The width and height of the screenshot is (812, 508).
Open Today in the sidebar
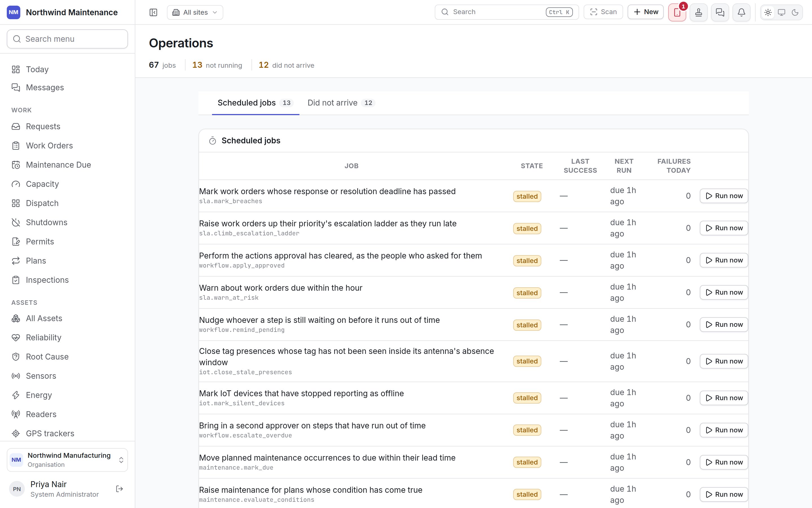click(67, 69)
